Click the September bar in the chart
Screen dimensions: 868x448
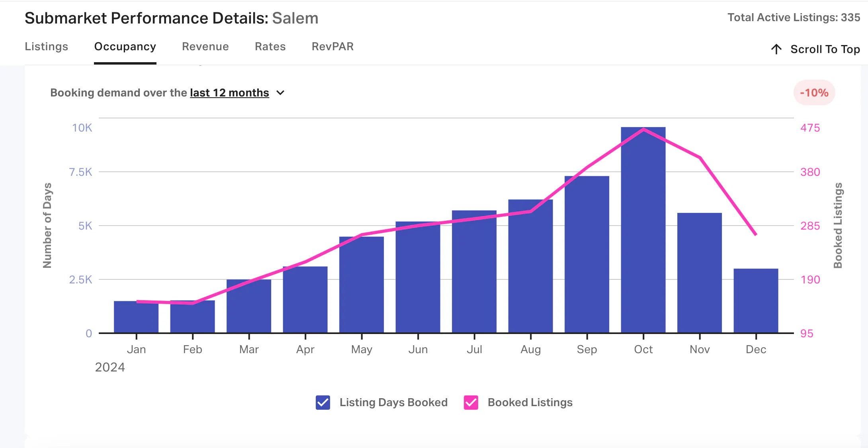587,254
